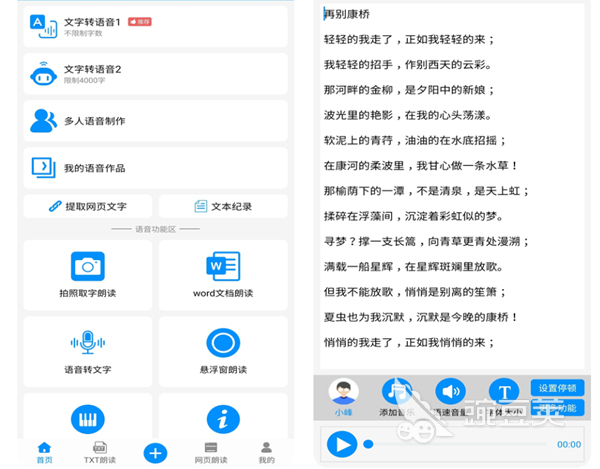Switch to 网页朗读 tab
The image size is (600, 469).
[211, 453]
